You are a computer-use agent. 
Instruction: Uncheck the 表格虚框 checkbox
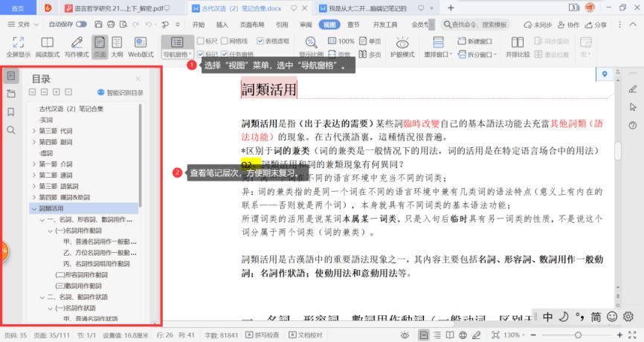[260, 41]
